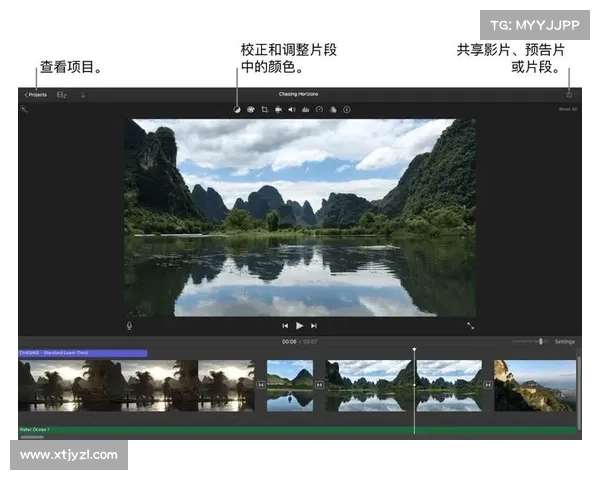Click the timeline horizontal scrollbar

tap(32, 437)
